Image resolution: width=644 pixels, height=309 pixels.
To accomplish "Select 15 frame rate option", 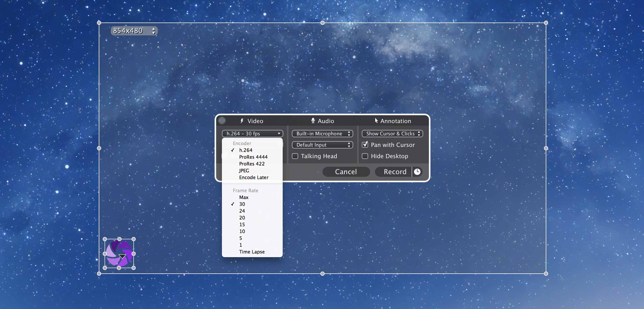I will (252, 224).
